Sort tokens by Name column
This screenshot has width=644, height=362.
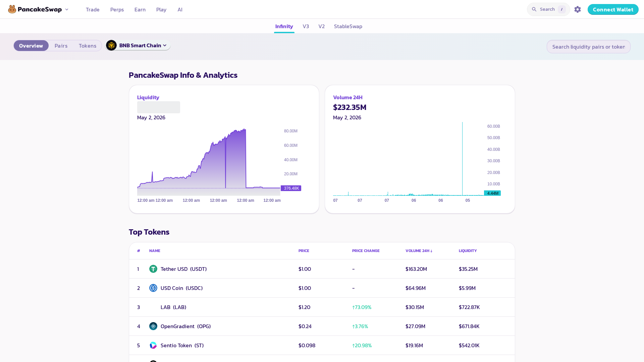point(155,251)
